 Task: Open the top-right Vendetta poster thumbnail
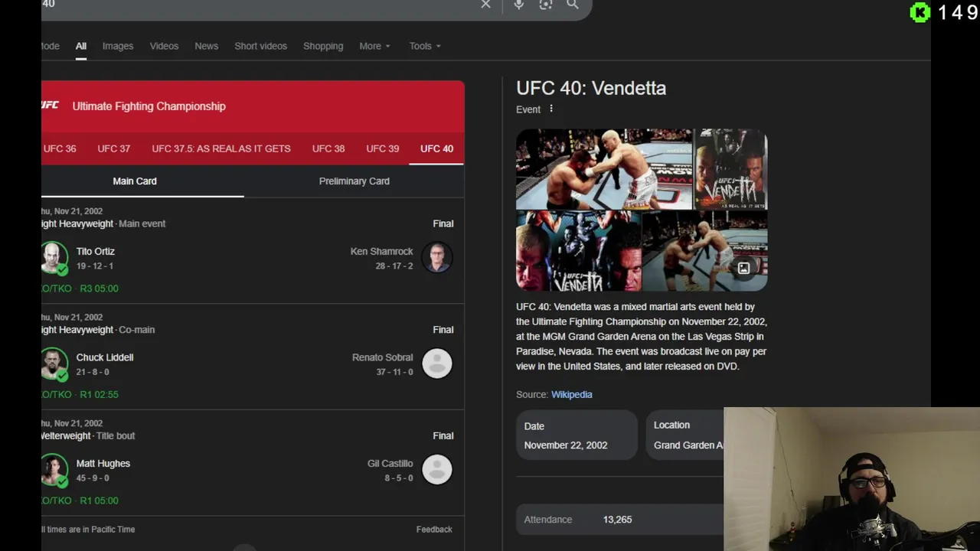point(730,169)
